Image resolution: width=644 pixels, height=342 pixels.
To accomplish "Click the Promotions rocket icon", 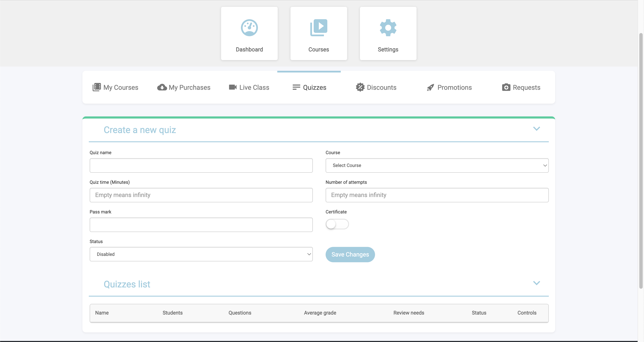I will (430, 87).
